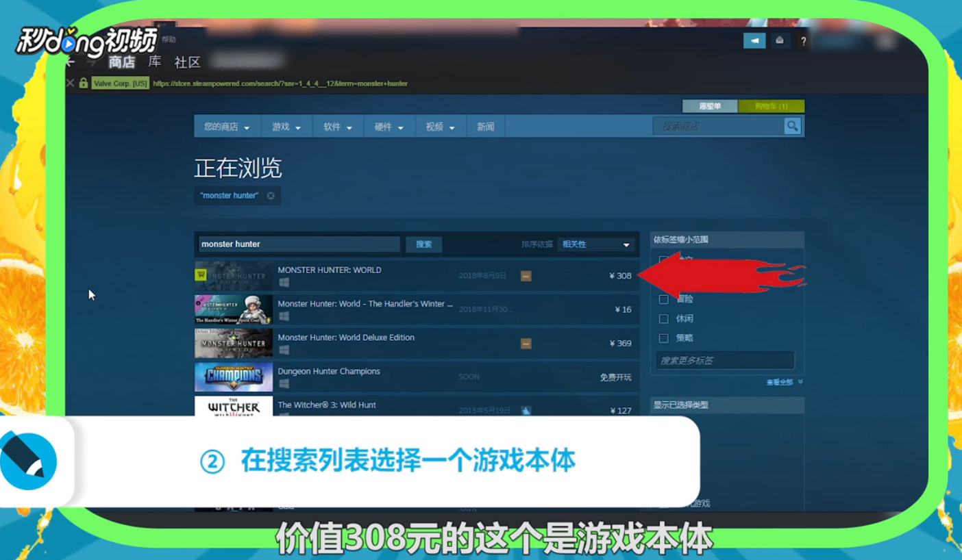Open MONSTER HUNTER: WORLD thumbnail image
The height and width of the screenshot is (560, 962).
234,276
